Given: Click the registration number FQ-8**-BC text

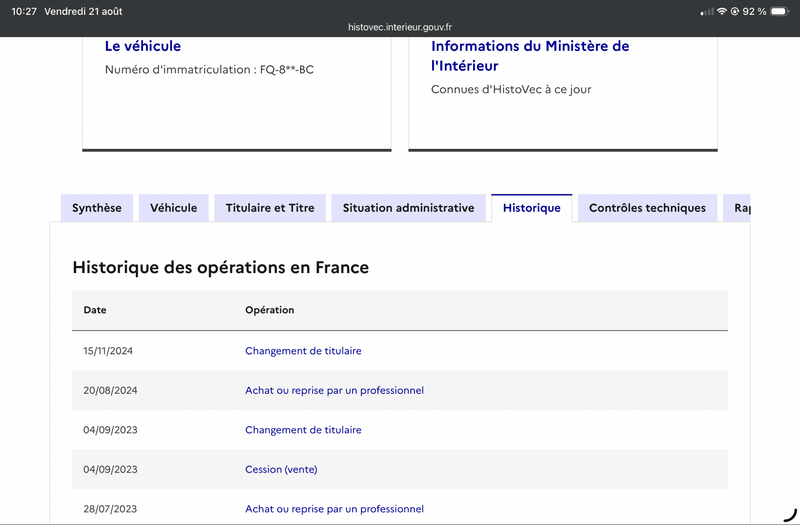Looking at the screenshot, I should pos(287,70).
